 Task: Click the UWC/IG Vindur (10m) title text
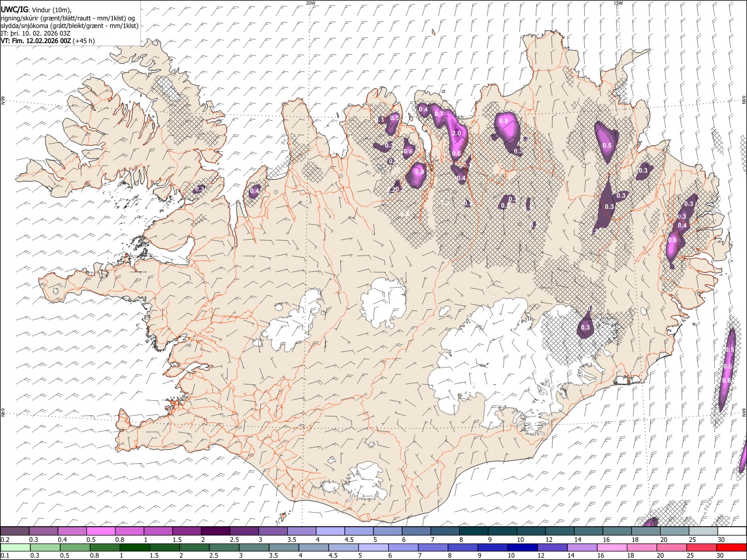point(36,10)
